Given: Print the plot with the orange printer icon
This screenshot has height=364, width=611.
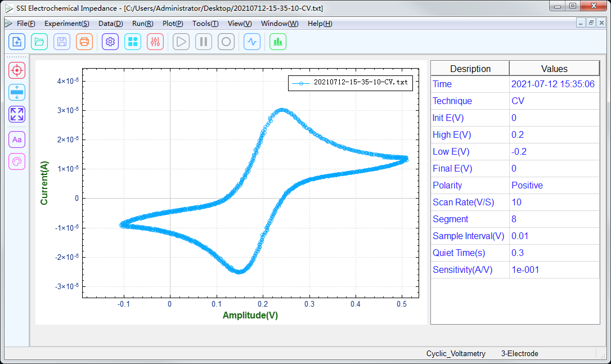Looking at the screenshot, I should pyautogui.click(x=84, y=42).
